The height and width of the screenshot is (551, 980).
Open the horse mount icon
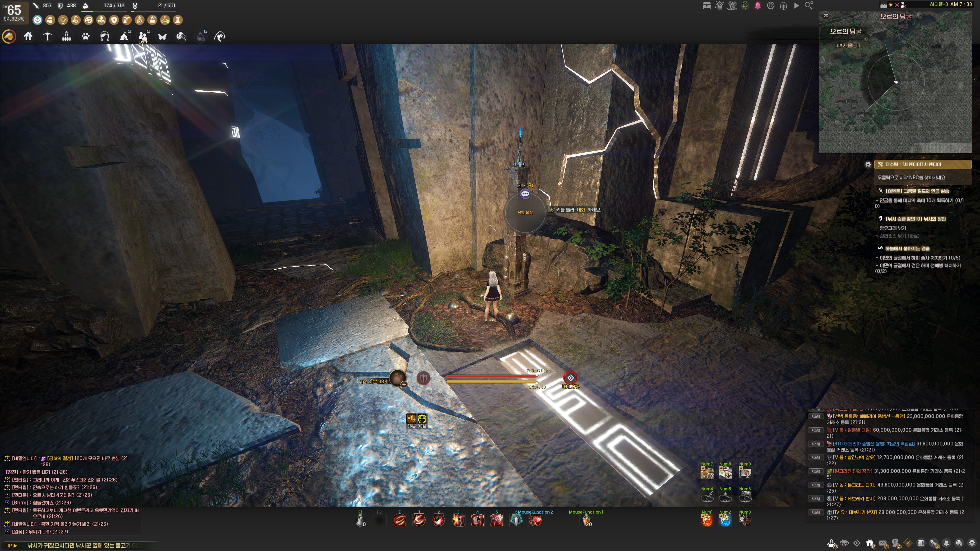click(x=9, y=36)
